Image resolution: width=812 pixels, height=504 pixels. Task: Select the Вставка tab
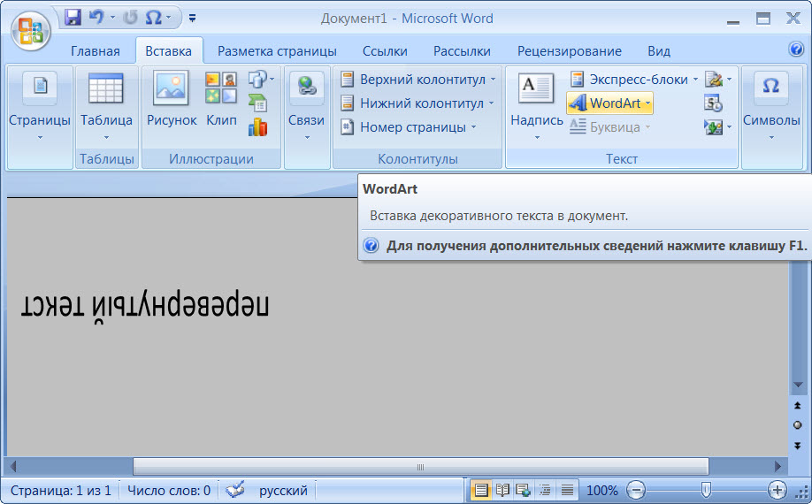pos(168,51)
